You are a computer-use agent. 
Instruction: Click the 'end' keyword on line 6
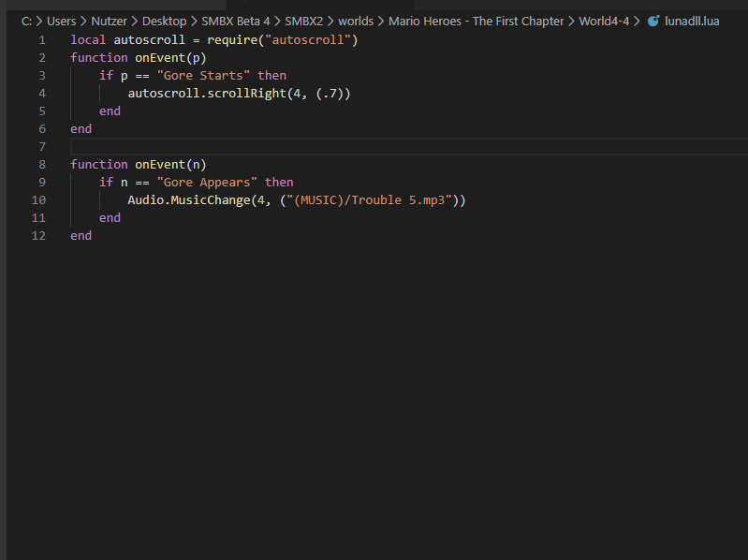pyautogui.click(x=81, y=129)
